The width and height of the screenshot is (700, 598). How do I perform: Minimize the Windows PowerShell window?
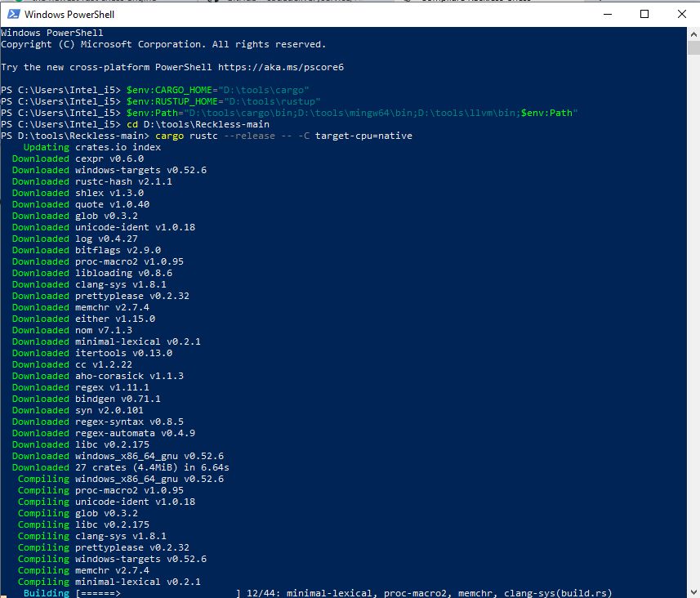pos(608,14)
